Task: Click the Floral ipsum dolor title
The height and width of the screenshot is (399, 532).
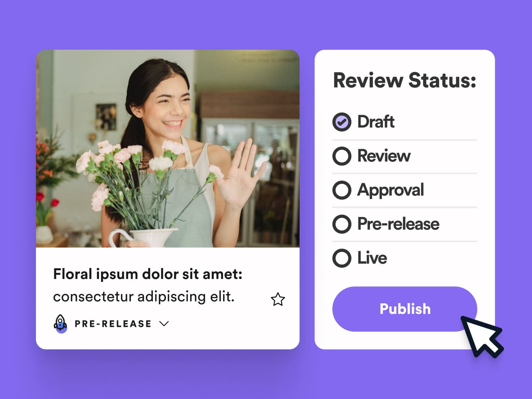Action: (148, 274)
